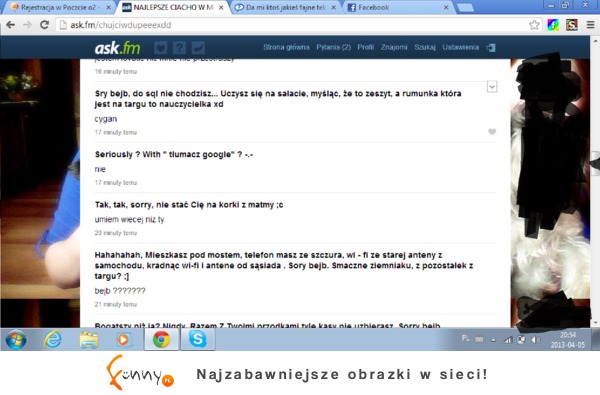Screen dimensions: 600x395
Task: Click the question starting 'Hahahahah, Mieszkasz pod mostem'
Action: pyautogui.click(x=284, y=265)
